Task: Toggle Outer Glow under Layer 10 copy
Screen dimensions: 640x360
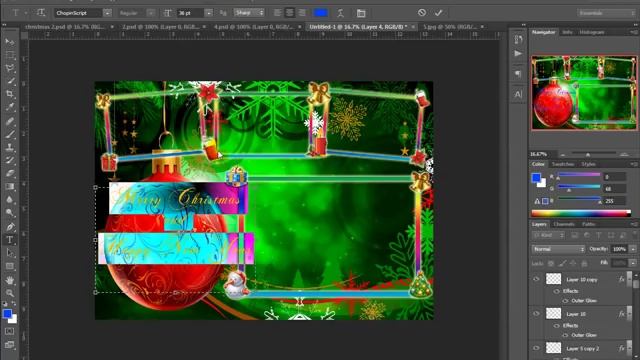Action: pyautogui.click(x=565, y=301)
